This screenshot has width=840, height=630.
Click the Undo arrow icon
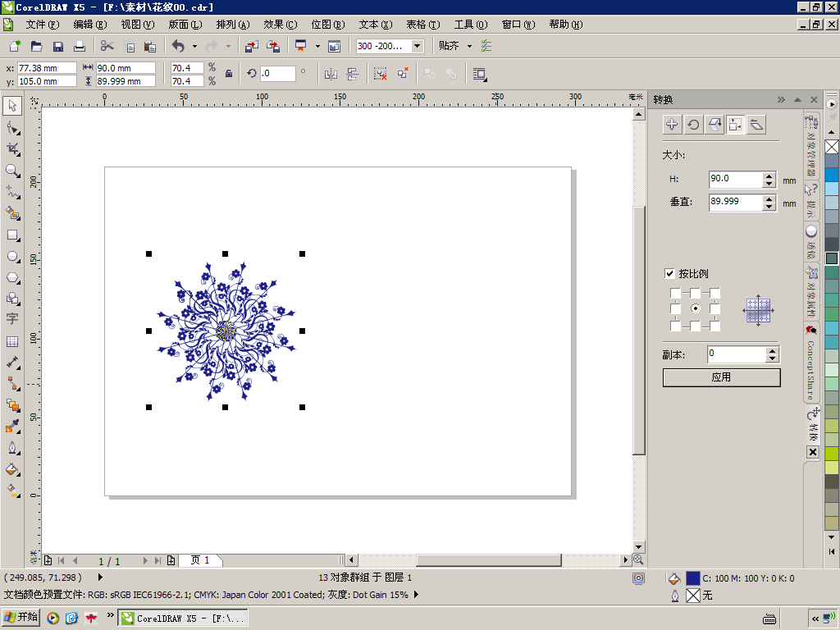[x=178, y=46]
